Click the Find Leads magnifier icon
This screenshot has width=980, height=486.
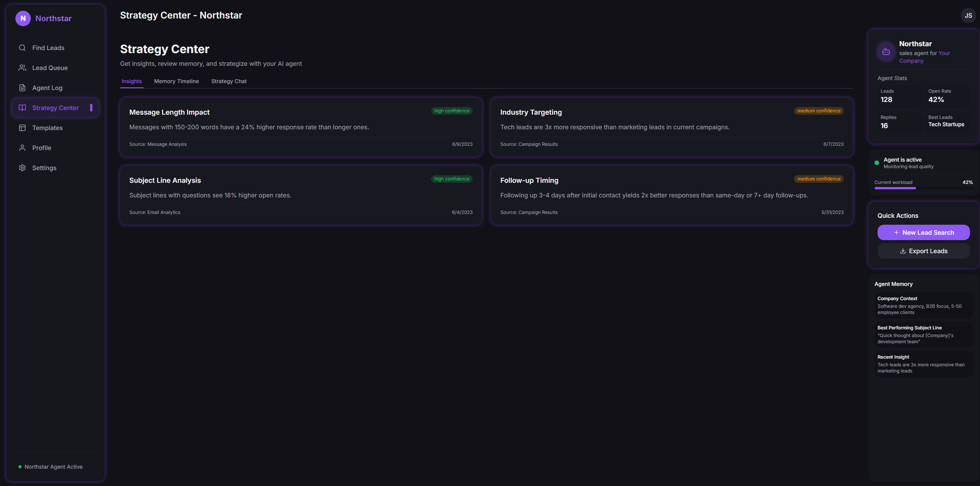click(x=22, y=48)
